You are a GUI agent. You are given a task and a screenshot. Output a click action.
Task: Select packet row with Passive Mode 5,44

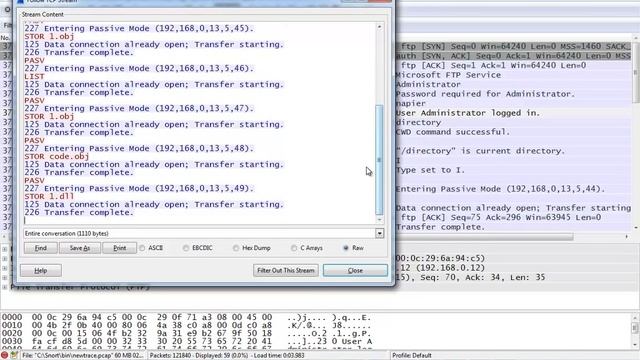[513, 189]
